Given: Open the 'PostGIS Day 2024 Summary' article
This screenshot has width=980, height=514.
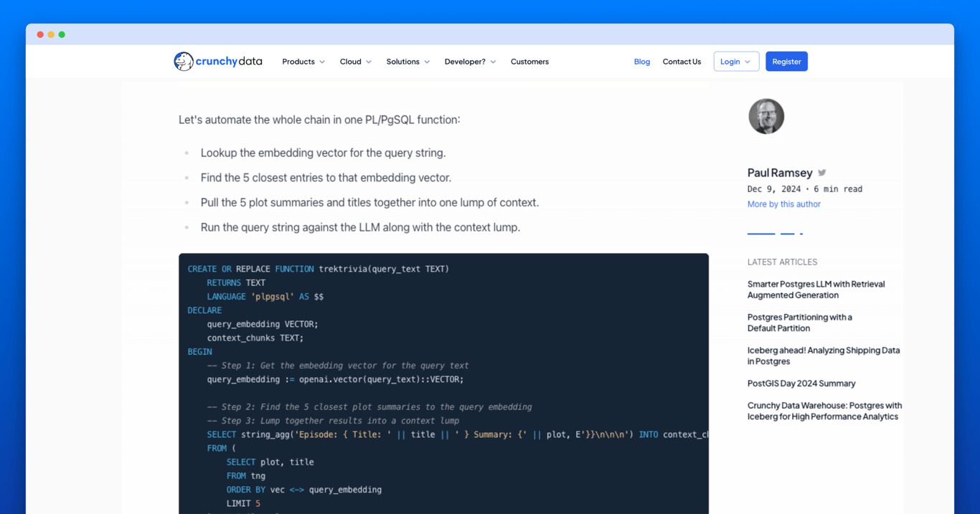Looking at the screenshot, I should [801, 384].
